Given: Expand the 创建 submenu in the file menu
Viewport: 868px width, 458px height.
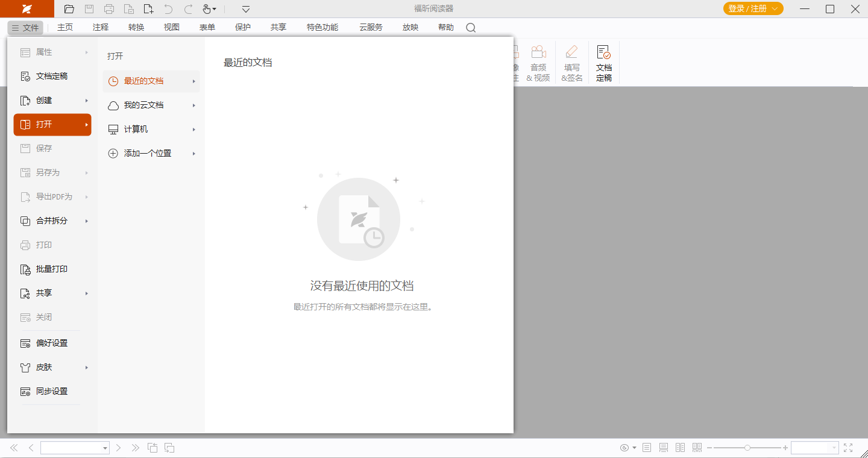Looking at the screenshot, I should [52, 101].
